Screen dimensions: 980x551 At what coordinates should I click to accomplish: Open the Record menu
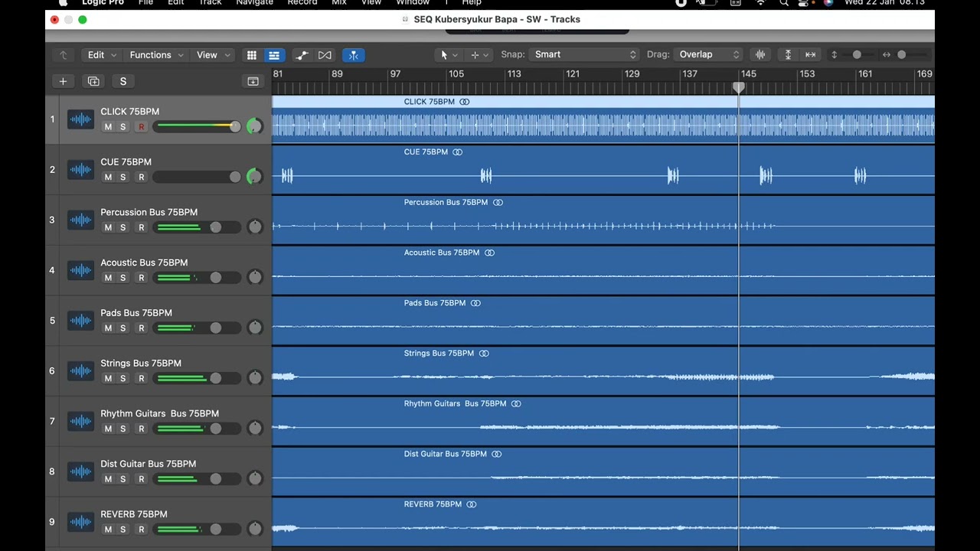pyautogui.click(x=302, y=3)
